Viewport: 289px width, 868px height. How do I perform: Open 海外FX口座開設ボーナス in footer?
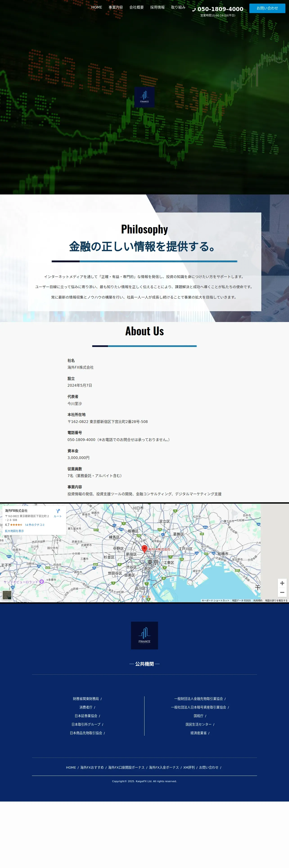click(x=126, y=767)
